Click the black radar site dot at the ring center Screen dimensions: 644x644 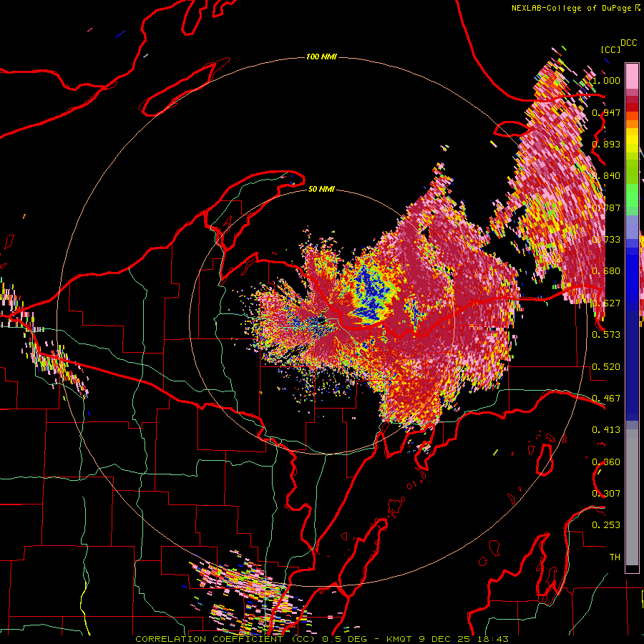click(x=321, y=320)
